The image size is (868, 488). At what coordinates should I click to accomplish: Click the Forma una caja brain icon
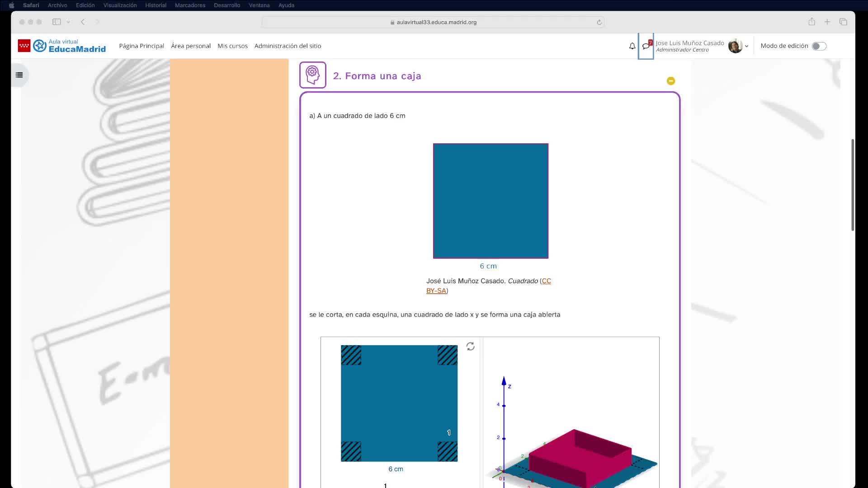[312, 75]
